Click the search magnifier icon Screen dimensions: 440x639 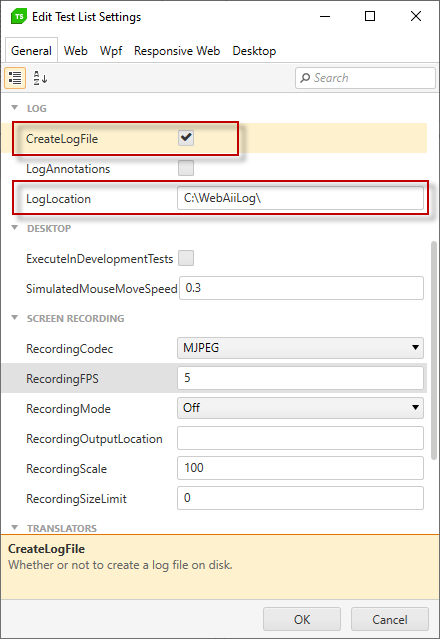click(305, 77)
